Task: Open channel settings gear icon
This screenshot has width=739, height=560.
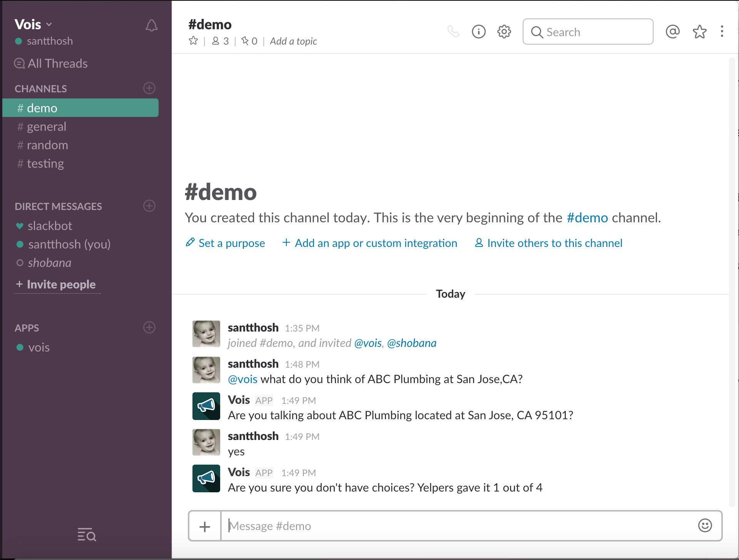Action: (x=504, y=32)
